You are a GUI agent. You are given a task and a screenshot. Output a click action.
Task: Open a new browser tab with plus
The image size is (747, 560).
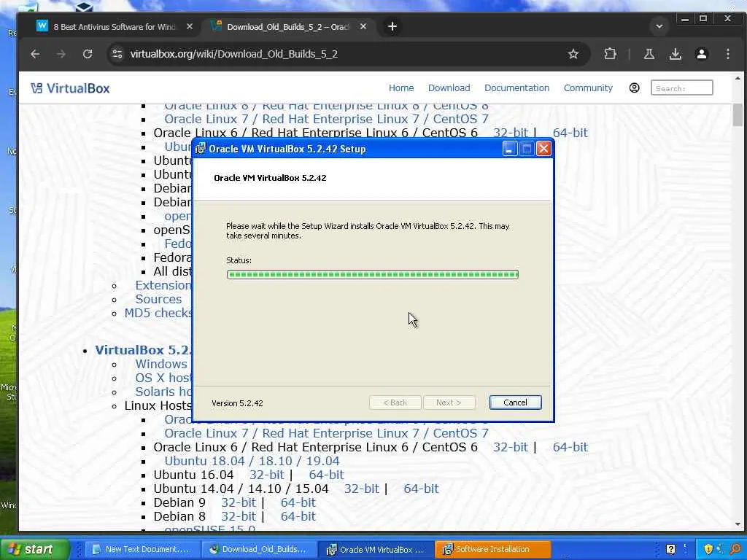(392, 27)
